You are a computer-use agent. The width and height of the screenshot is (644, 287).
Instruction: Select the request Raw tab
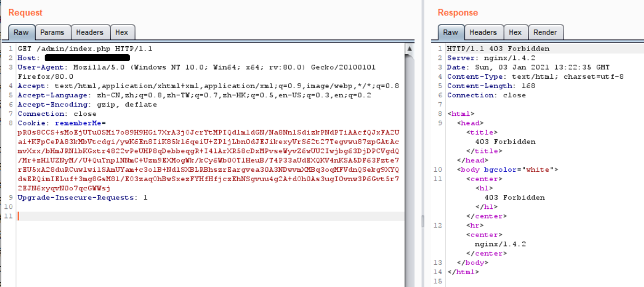pyautogui.click(x=21, y=32)
